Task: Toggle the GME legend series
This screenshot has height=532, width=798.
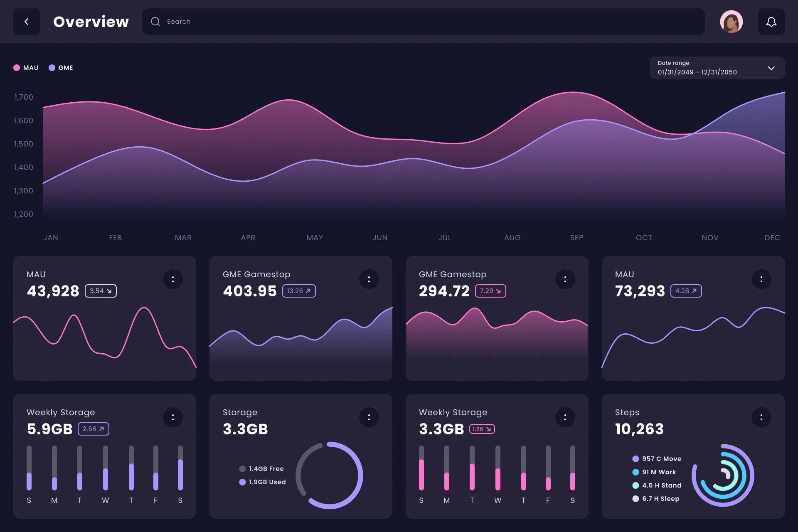Action: pos(61,68)
